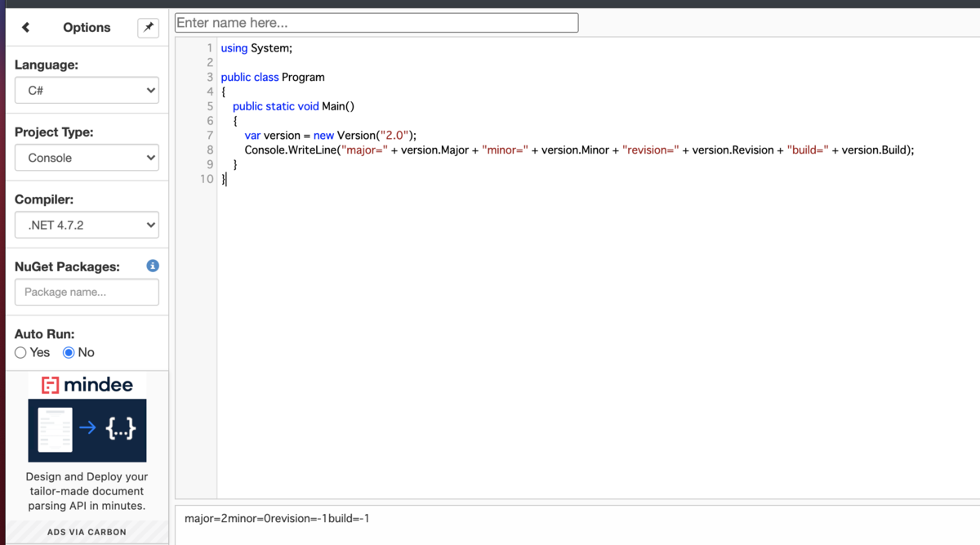Screen dimensions: 980x545
Task: Focus the NuGet Package name field
Action: (x=87, y=292)
